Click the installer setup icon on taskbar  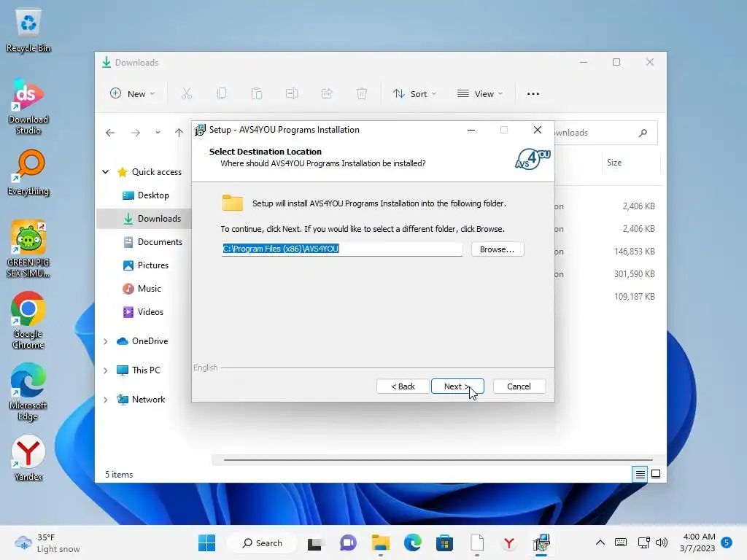[541, 542]
